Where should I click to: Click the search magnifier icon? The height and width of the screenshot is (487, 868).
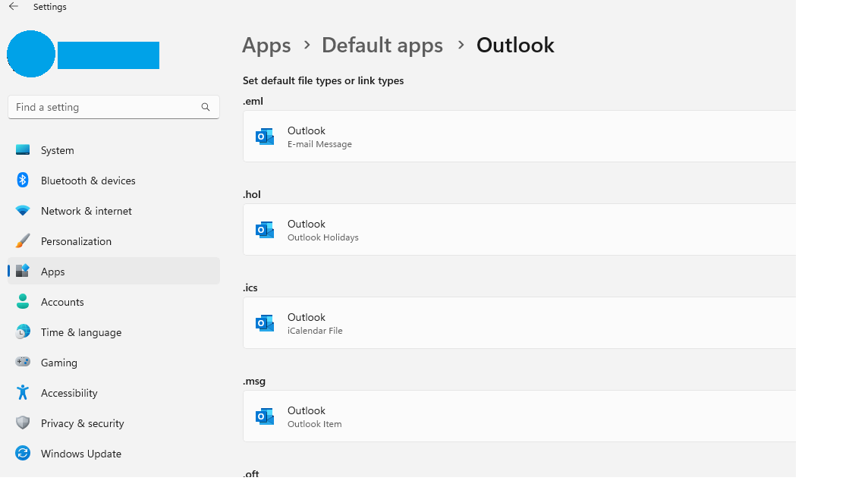(206, 107)
